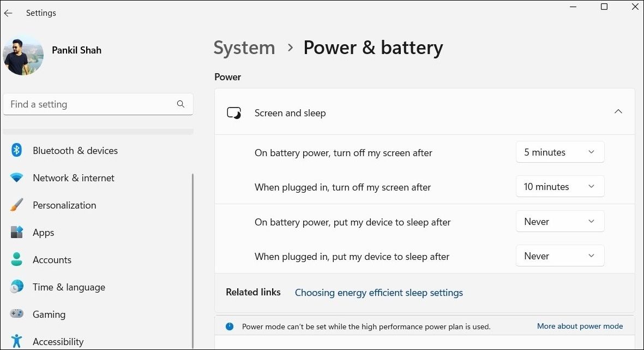Click the More about power mode link

[x=580, y=326]
